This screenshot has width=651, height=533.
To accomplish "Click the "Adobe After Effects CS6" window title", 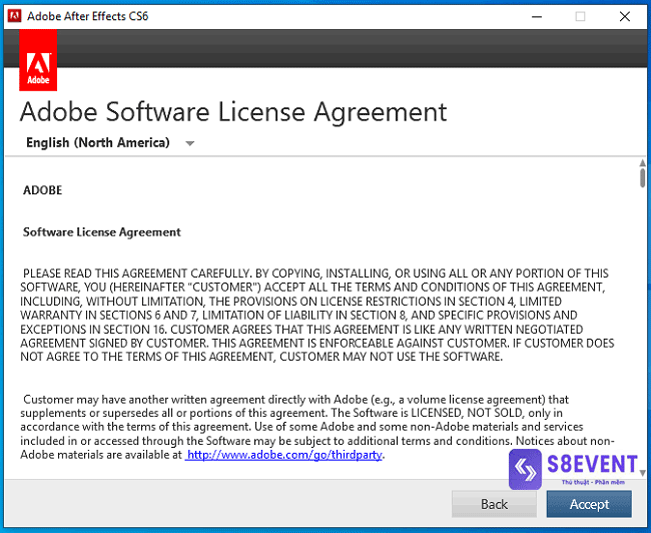I will click(x=88, y=16).
